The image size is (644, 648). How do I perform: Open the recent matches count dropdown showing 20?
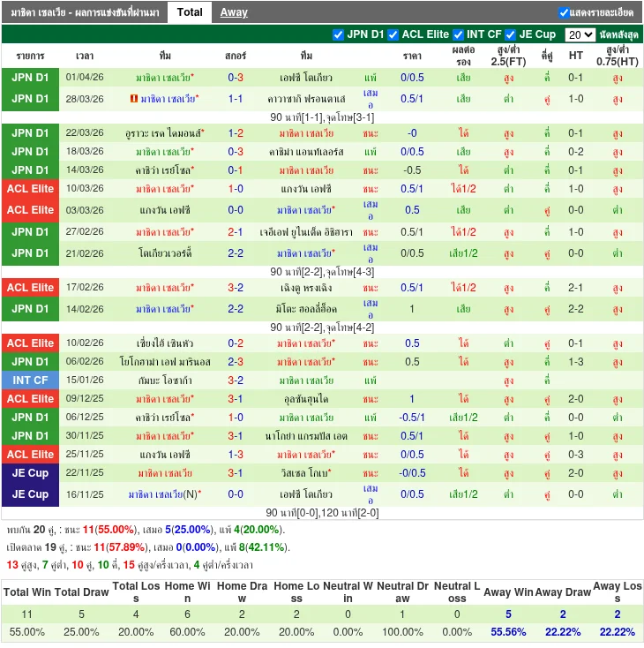pos(580,34)
